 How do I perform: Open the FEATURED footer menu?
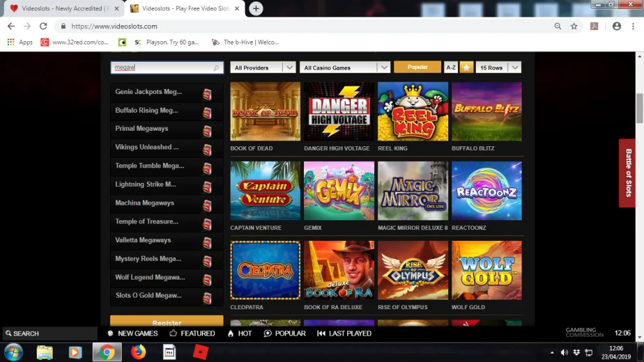[x=192, y=333]
